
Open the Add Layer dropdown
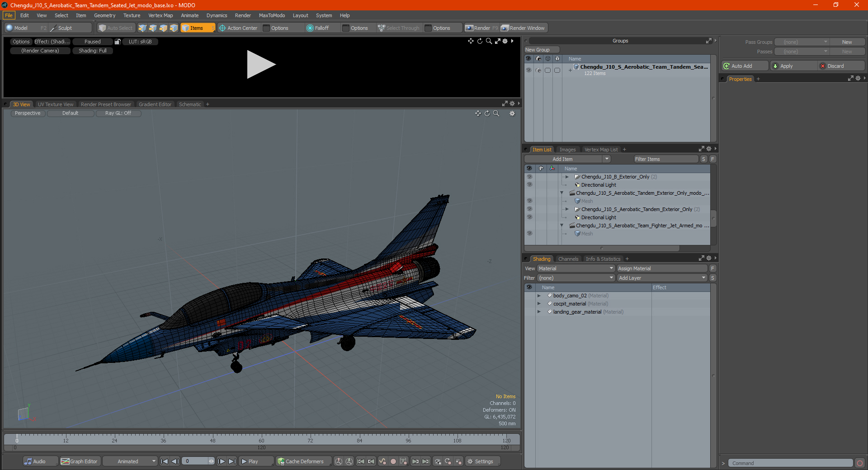coord(662,278)
